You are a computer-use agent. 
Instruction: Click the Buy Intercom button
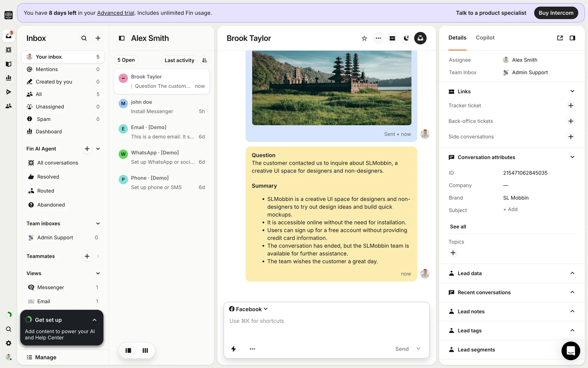(556, 13)
